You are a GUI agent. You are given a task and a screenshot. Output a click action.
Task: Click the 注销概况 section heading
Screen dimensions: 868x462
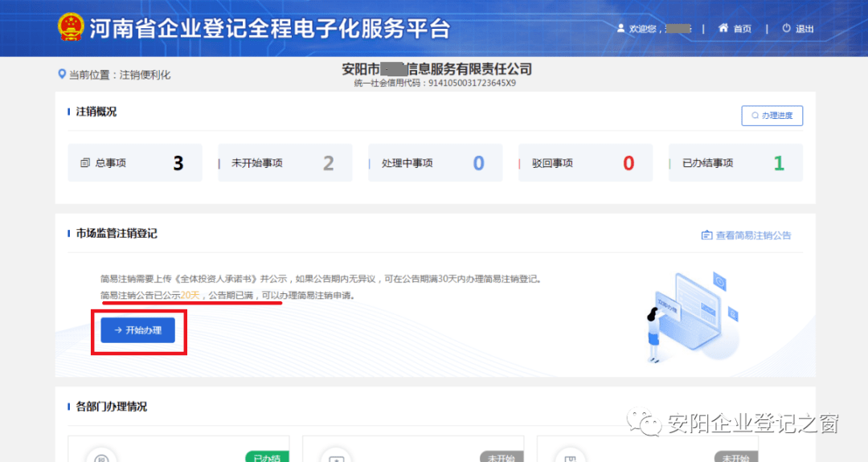pyautogui.click(x=96, y=112)
